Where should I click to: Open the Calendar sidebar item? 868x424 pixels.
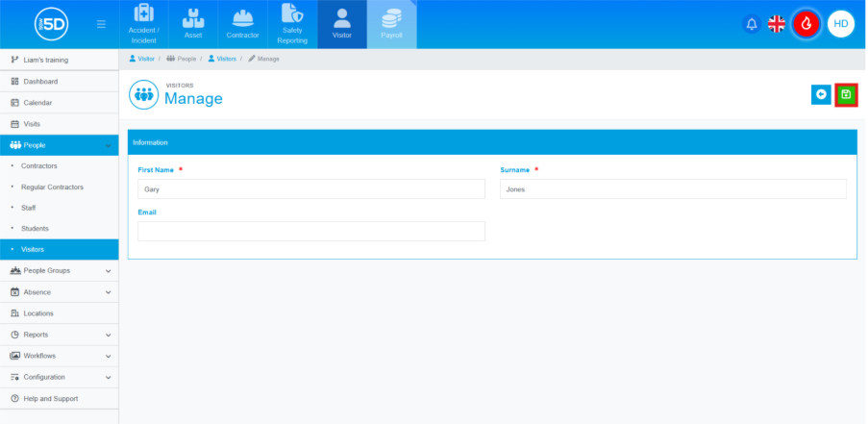[37, 103]
